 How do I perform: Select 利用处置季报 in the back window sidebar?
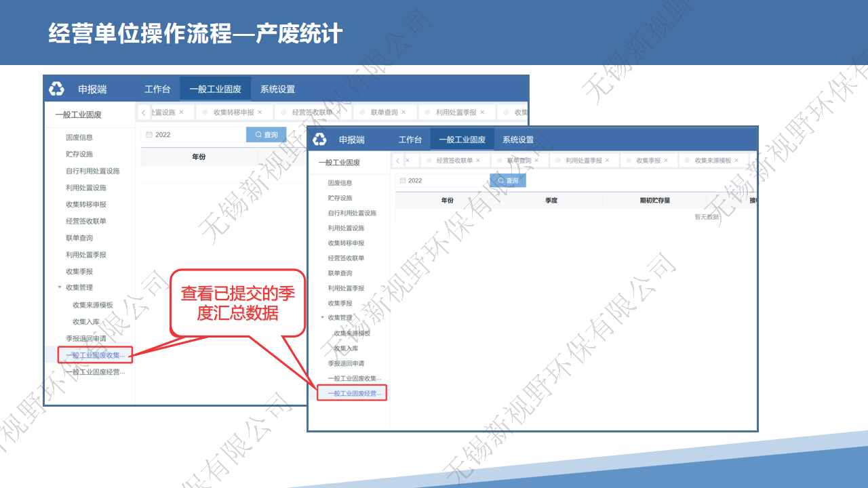click(86, 255)
